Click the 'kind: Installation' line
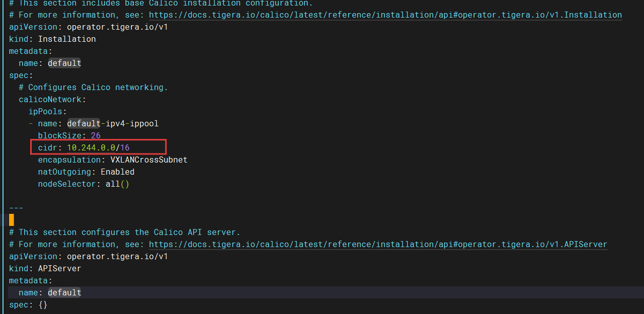Image resolution: width=644 pixels, height=314 pixels. click(x=52, y=39)
